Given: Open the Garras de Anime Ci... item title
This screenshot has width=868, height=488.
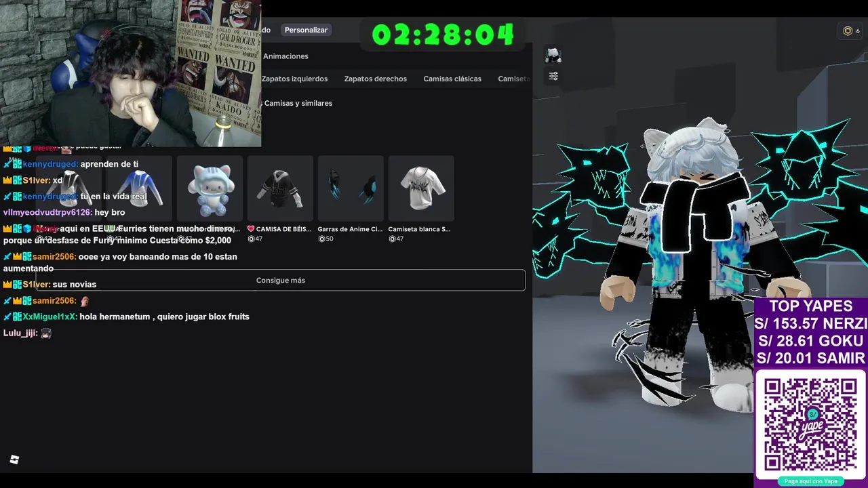Looking at the screenshot, I should coord(350,229).
